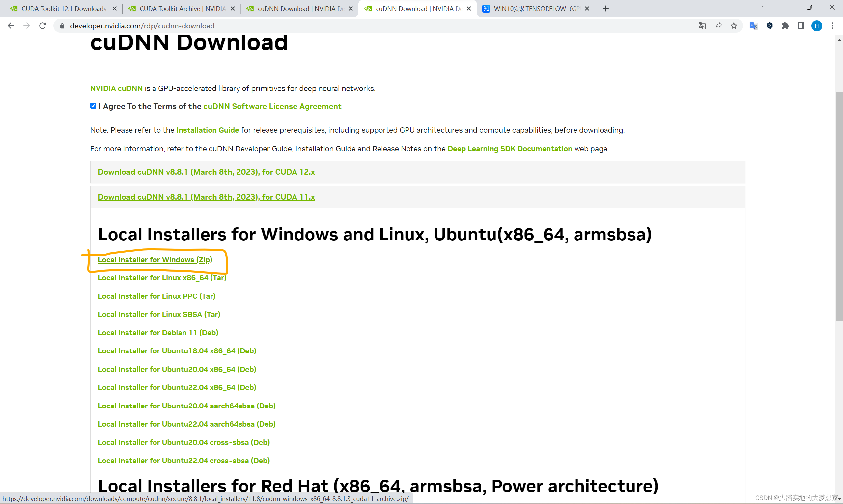The height and width of the screenshot is (504, 843).
Task: Download Local Installer for Linux SBSA (Tar)
Action: pos(159,314)
